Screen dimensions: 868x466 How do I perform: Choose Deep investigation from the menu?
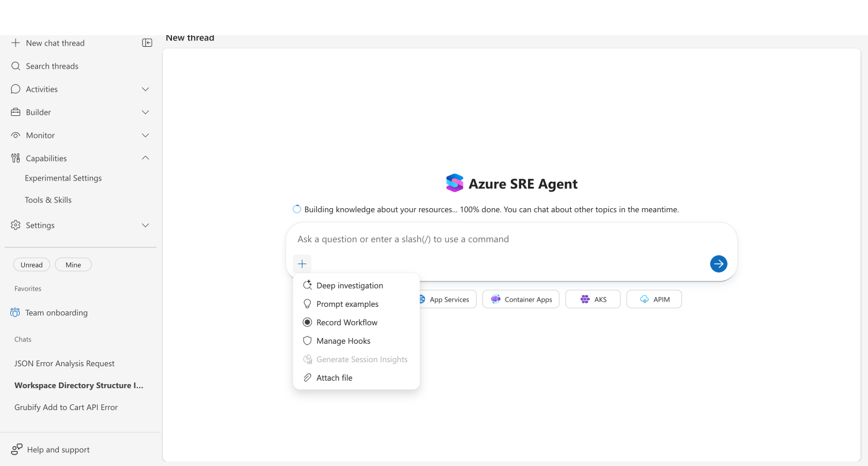pyautogui.click(x=356, y=285)
